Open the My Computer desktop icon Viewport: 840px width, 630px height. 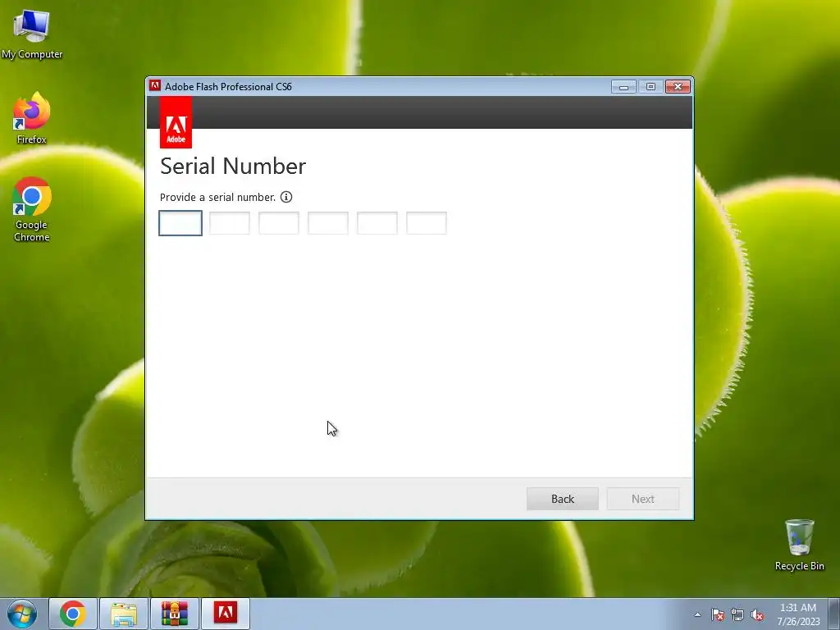(32, 33)
